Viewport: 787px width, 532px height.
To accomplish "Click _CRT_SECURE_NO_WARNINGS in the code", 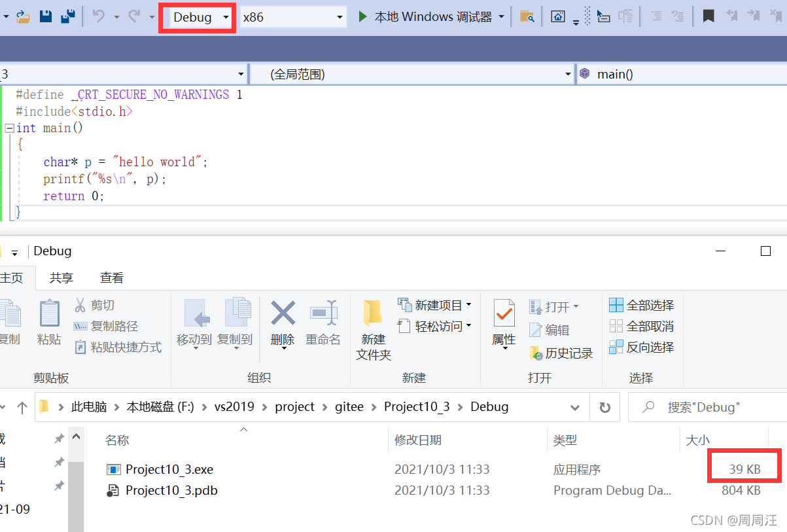I will click(x=150, y=94).
